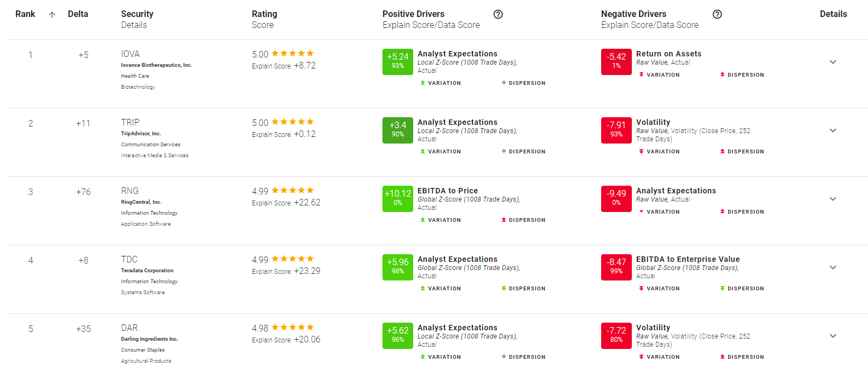
Task: Click the Negative Drivers help question icon
Action: point(717,14)
